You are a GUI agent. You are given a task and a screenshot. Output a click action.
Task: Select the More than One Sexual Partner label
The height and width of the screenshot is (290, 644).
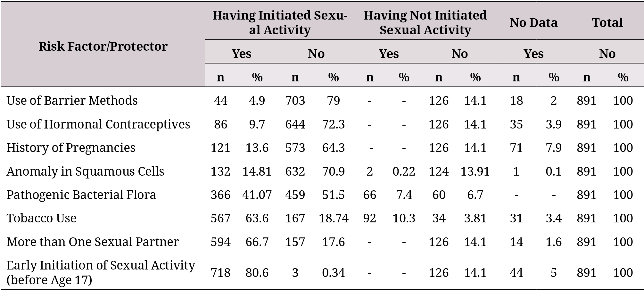93,242
